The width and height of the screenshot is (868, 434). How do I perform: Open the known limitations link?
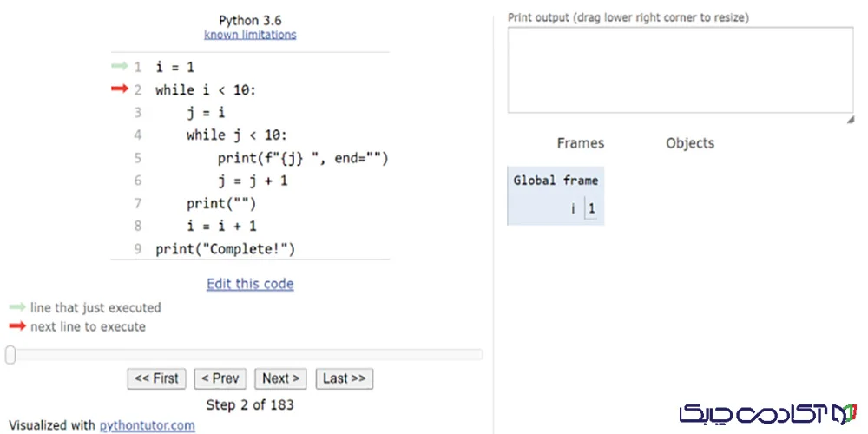click(x=250, y=35)
